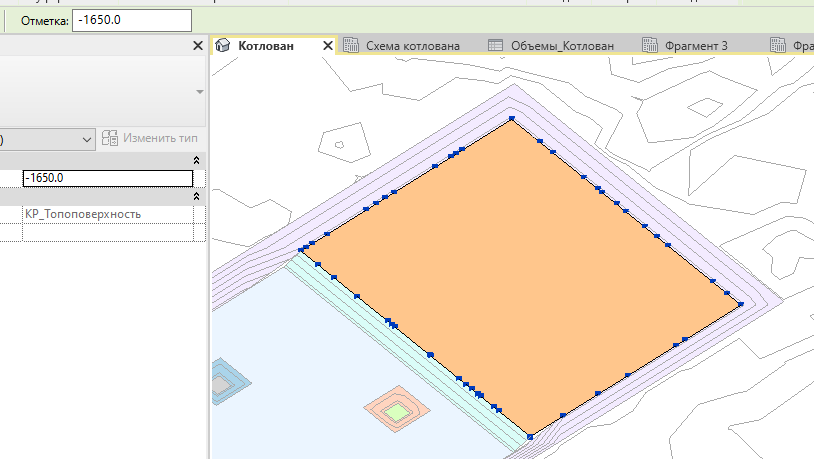Viewport: 814px width, 459px height.
Task: Open the Фрагмент 3 tab
Action: tap(696, 46)
